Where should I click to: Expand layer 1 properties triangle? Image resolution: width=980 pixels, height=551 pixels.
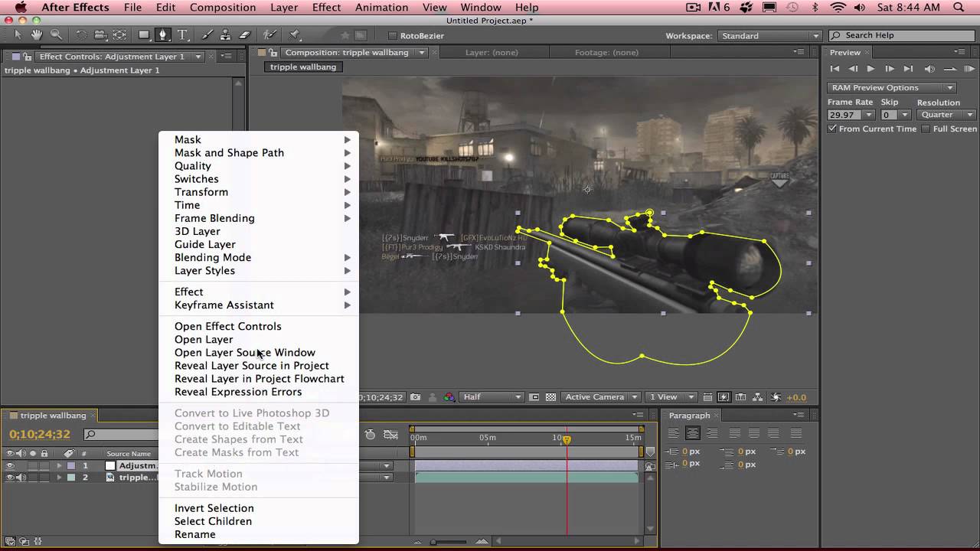click(60, 465)
